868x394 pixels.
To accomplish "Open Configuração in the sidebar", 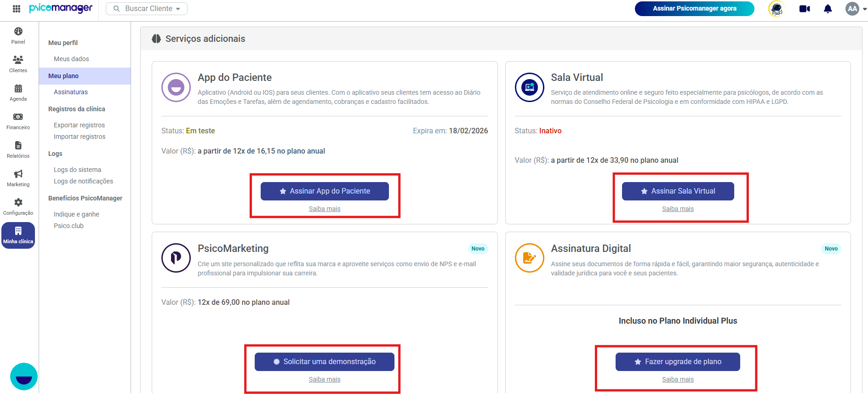I will [18, 206].
